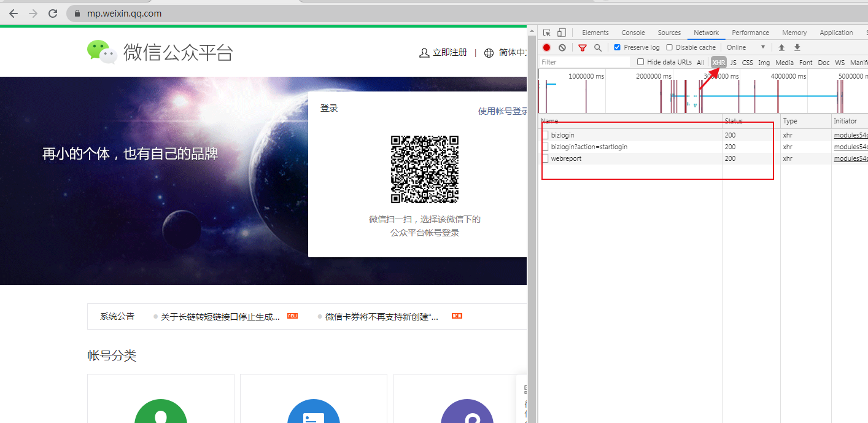Check the Hide data URLs option
This screenshot has height=423, width=868.
pos(641,61)
